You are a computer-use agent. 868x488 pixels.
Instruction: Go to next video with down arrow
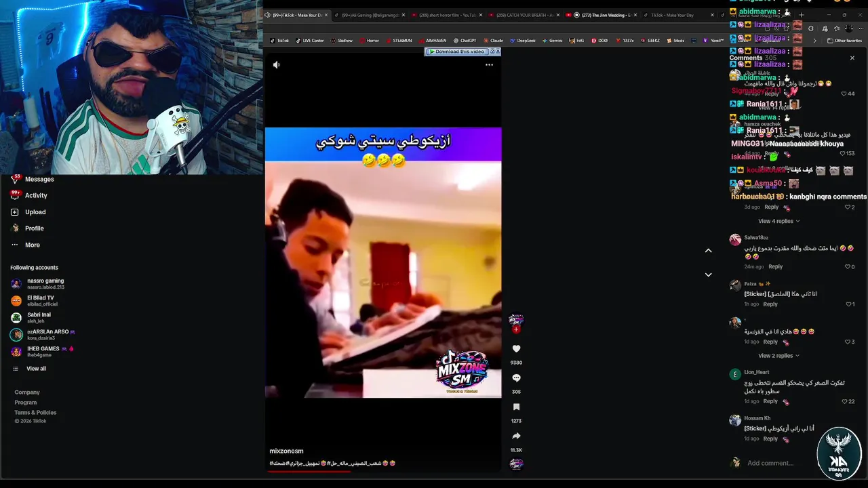click(x=708, y=274)
